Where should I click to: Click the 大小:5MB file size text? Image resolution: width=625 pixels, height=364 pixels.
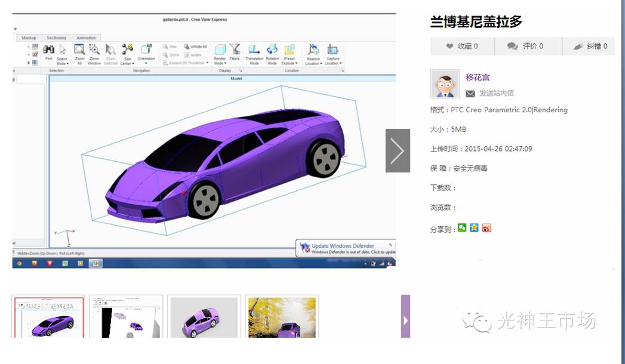(448, 129)
